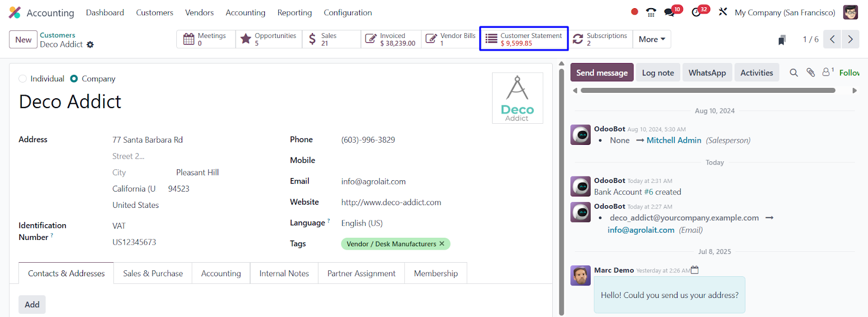Open the United States country field
The width and height of the screenshot is (868, 317).
136,205
